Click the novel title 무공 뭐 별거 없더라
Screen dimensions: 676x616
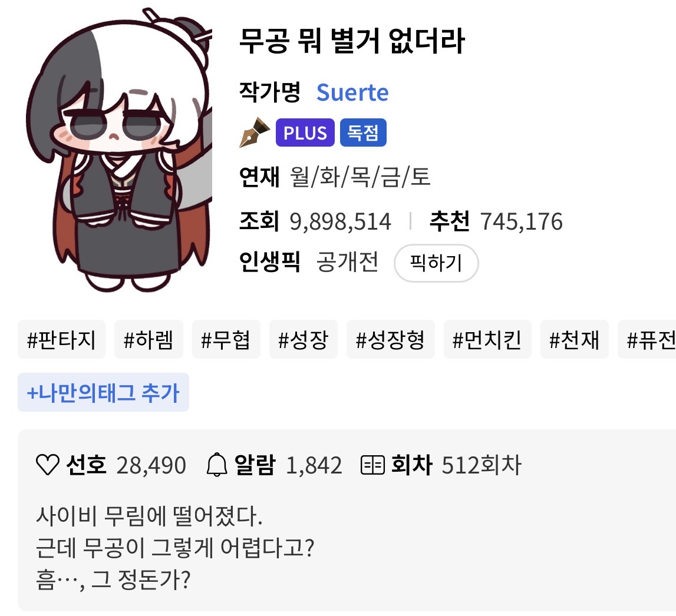[x=352, y=41]
